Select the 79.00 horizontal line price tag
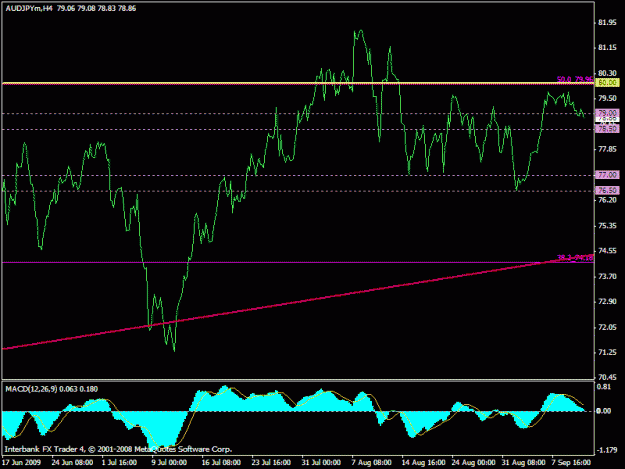625x469 pixels. pos(607,113)
